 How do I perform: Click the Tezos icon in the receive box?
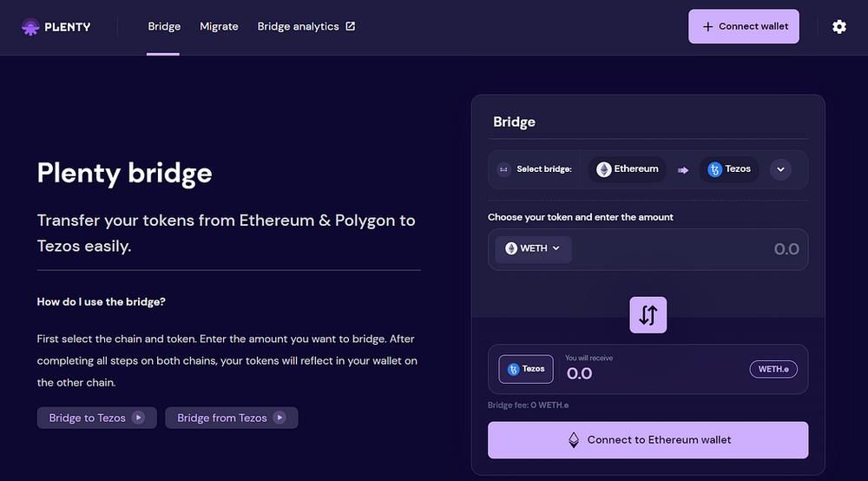click(513, 369)
